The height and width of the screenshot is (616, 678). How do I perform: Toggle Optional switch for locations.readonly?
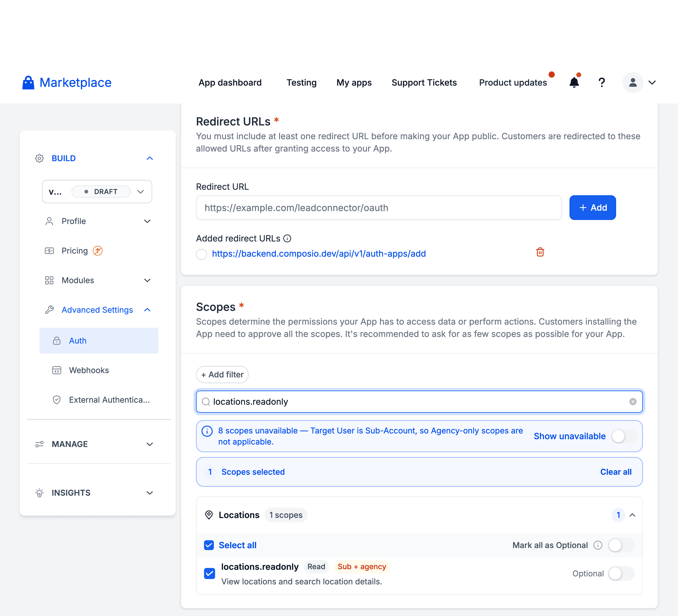(621, 573)
